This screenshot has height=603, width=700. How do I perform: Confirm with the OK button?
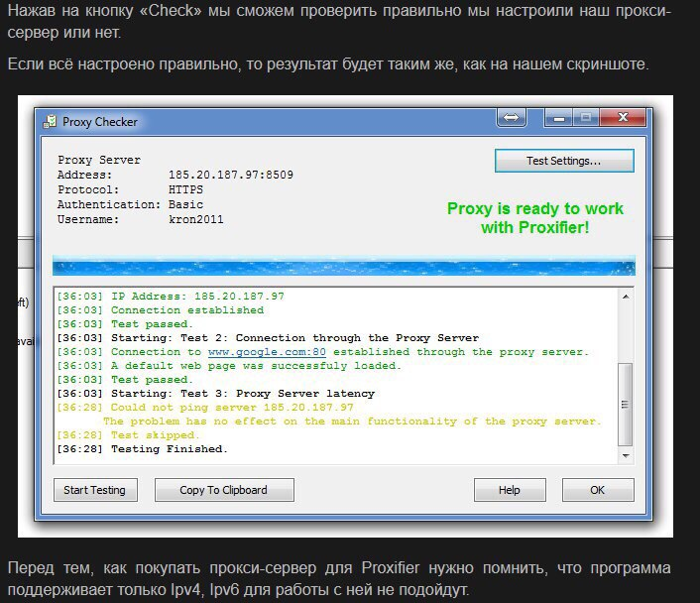tap(598, 490)
